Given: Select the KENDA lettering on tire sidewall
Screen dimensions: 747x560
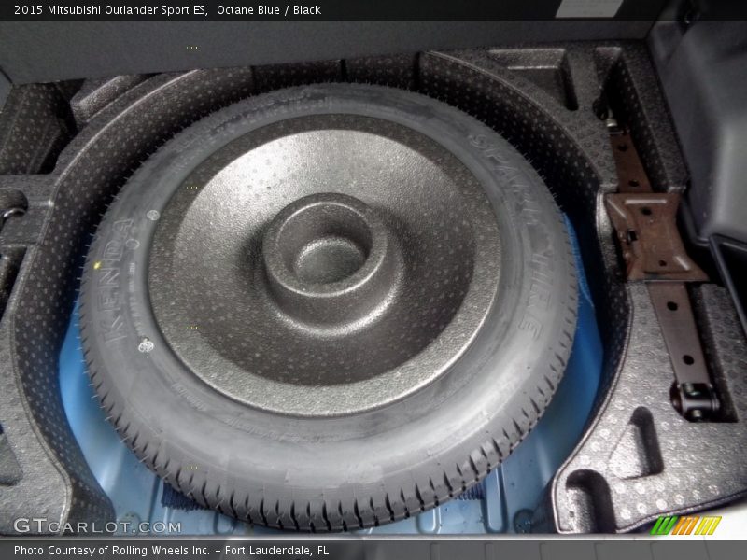Looking at the screenshot, I should point(117,280).
